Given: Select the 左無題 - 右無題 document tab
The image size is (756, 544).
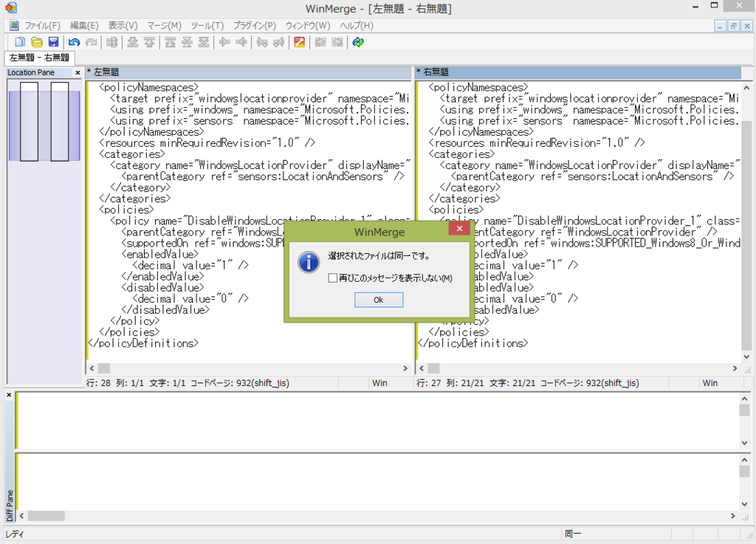Looking at the screenshot, I should [x=40, y=58].
